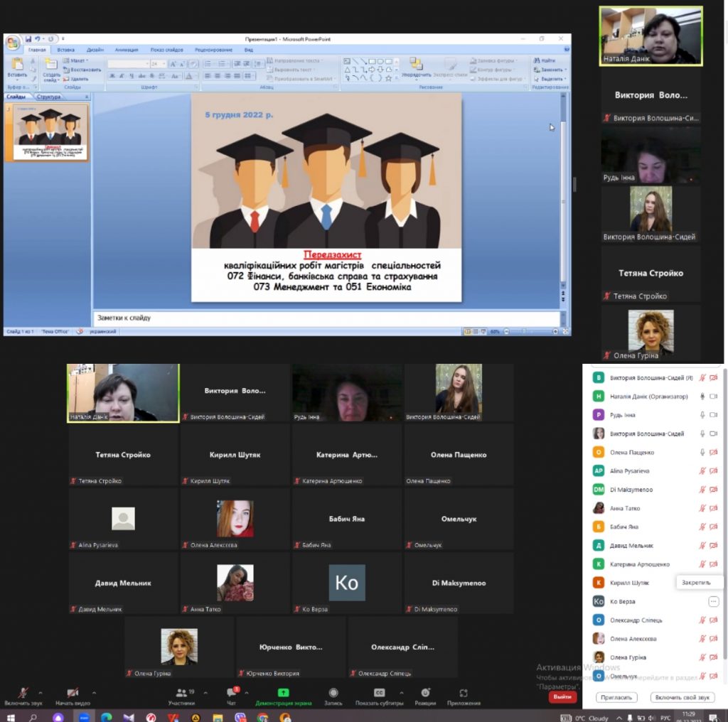Open the Приложения apps icon

coord(464,692)
